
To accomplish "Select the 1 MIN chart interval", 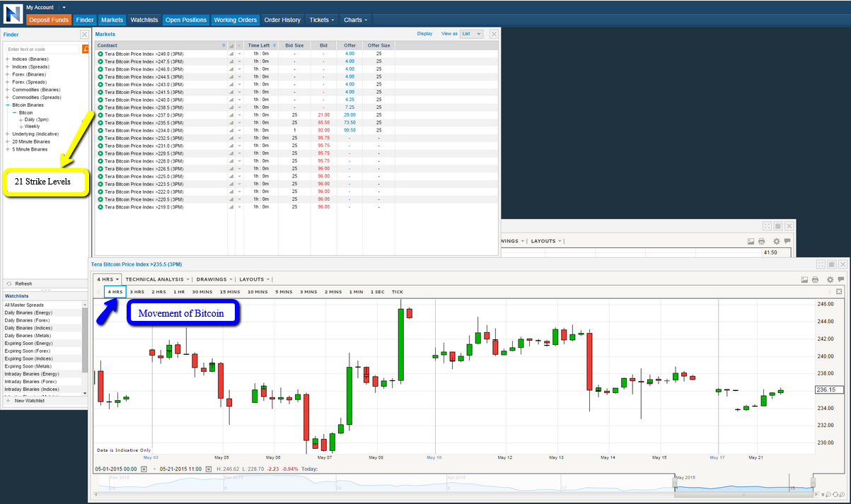I will click(356, 292).
